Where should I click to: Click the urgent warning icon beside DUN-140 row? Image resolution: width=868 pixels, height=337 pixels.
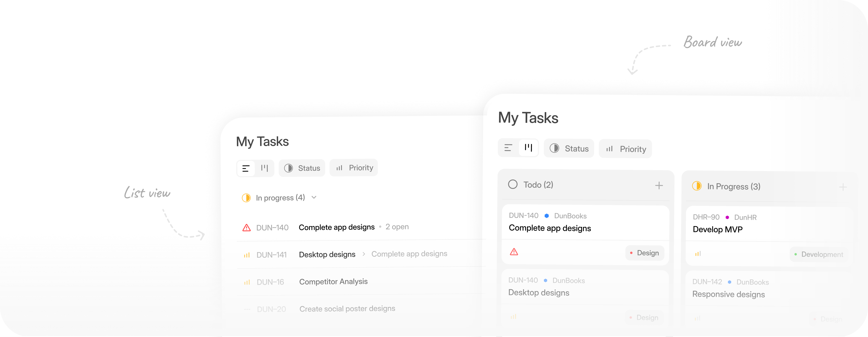click(x=247, y=227)
